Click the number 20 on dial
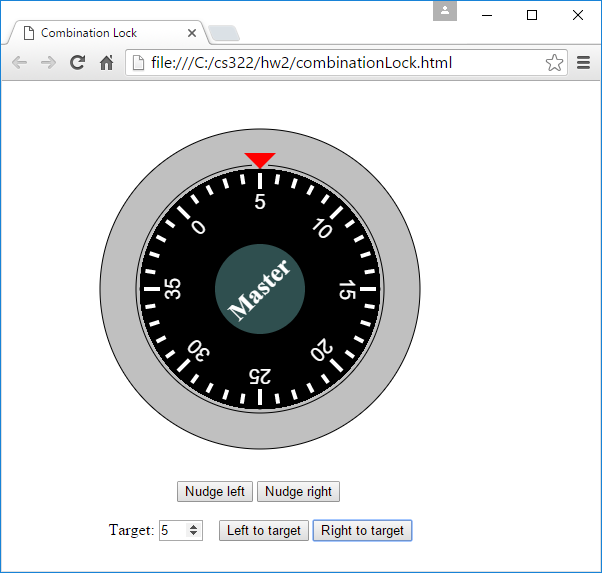The width and height of the screenshot is (602, 573). 322,350
